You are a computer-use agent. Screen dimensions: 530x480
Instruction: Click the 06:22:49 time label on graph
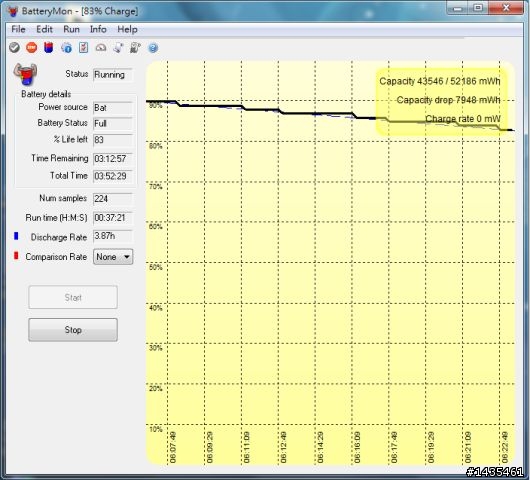(x=505, y=447)
